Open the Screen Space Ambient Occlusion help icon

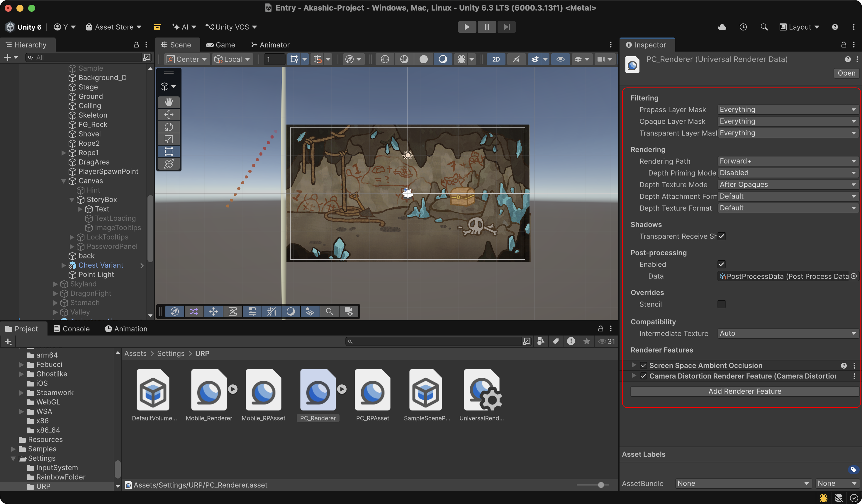coord(844,365)
